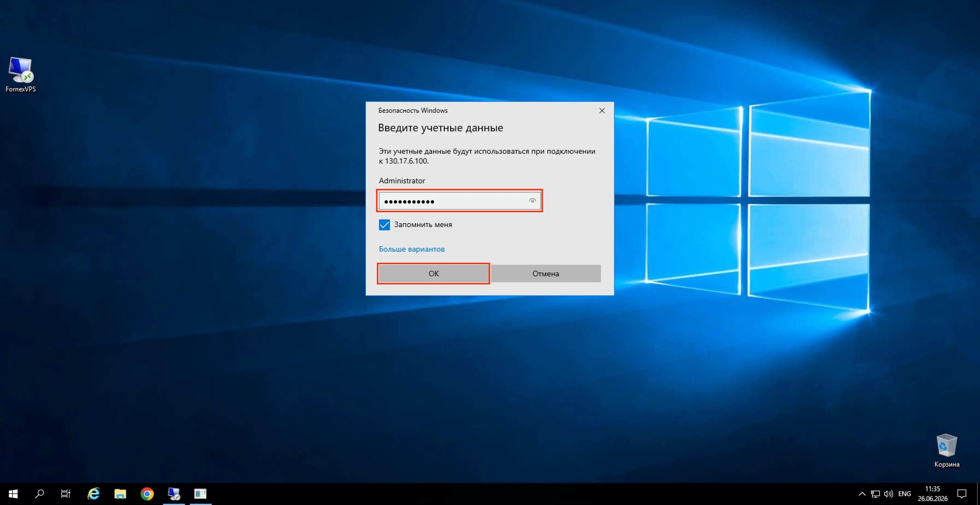This screenshot has width=980, height=505.
Task: Switch to Windows Security taskbar window
Action: [200, 494]
